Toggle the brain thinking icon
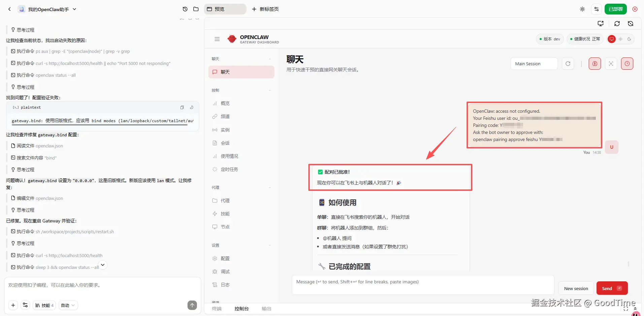Viewport: 644px width, 316px height. (595, 64)
